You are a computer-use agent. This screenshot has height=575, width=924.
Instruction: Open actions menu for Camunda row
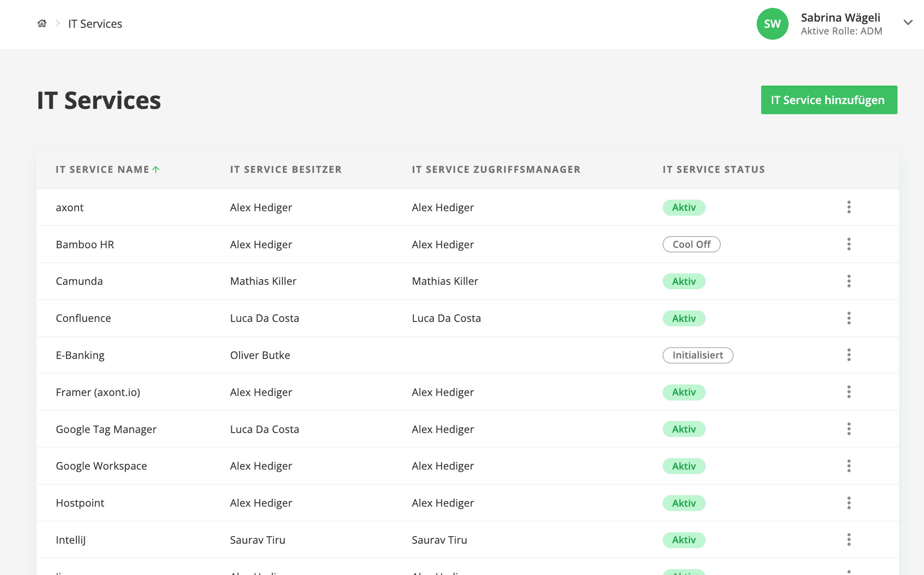click(x=849, y=281)
